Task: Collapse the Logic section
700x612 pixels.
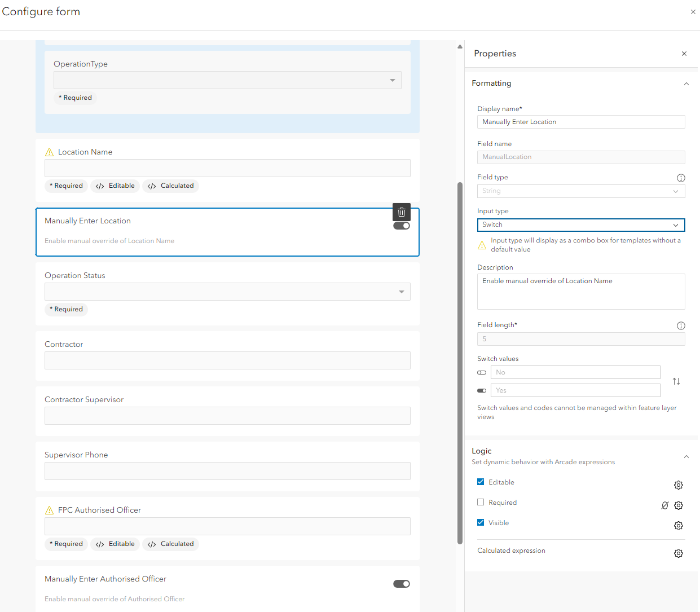Action: [686, 456]
